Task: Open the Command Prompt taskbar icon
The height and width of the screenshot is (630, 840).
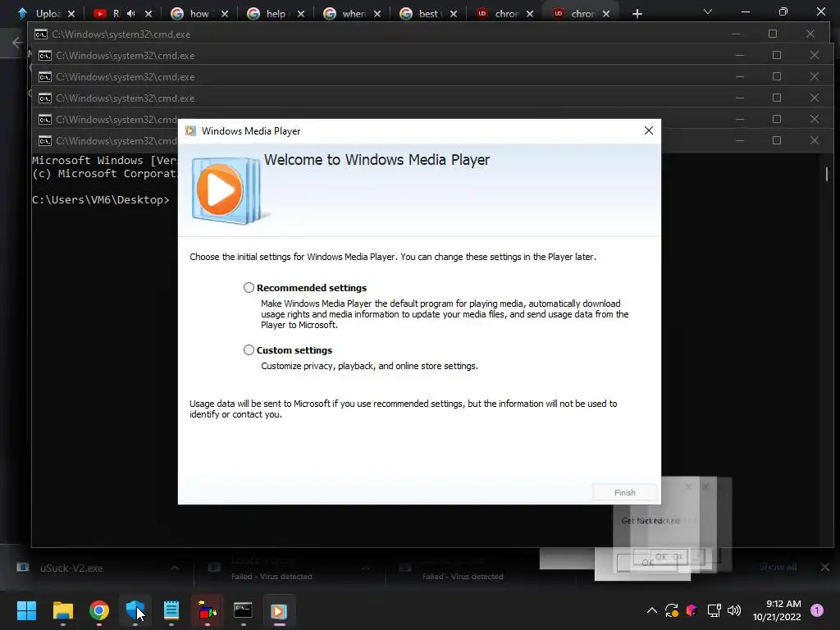Action: [243, 610]
